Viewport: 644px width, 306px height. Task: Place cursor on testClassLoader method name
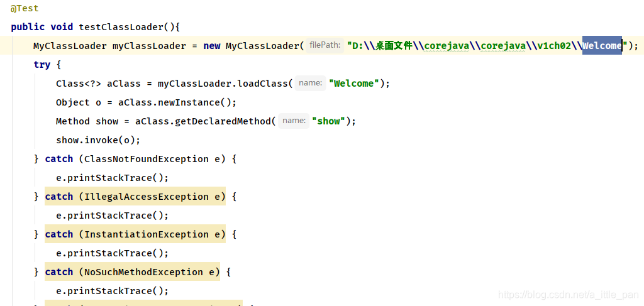pyautogui.click(x=121, y=27)
